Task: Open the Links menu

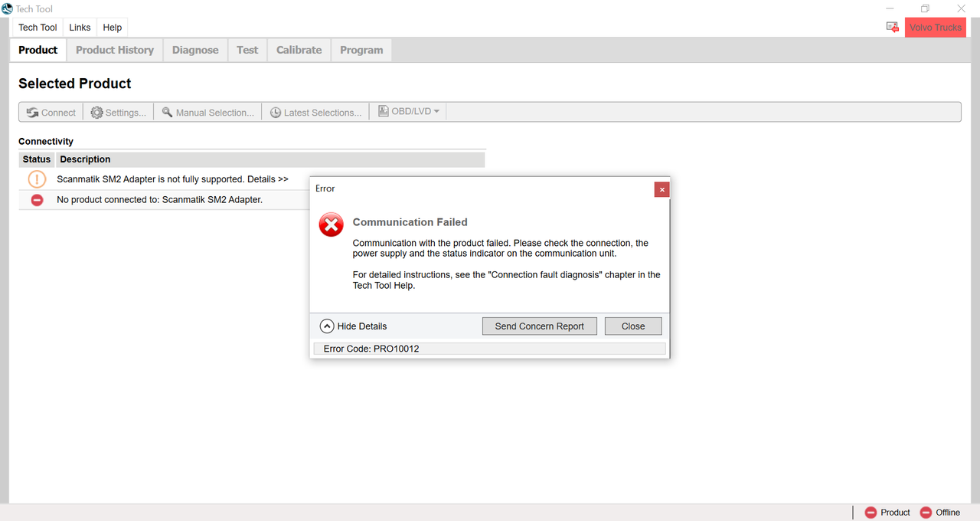Action: point(80,28)
